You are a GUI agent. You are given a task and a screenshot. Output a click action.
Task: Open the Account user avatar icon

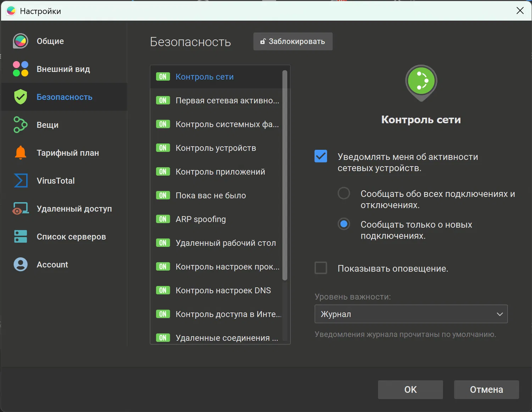(x=21, y=264)
